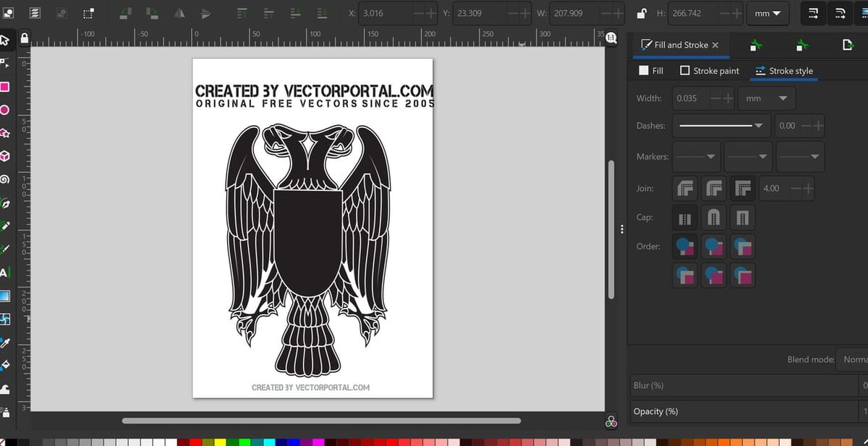Screen dimensions: 868x446
Task: Select the Ellipse tool
Action: tap(4, 110)
